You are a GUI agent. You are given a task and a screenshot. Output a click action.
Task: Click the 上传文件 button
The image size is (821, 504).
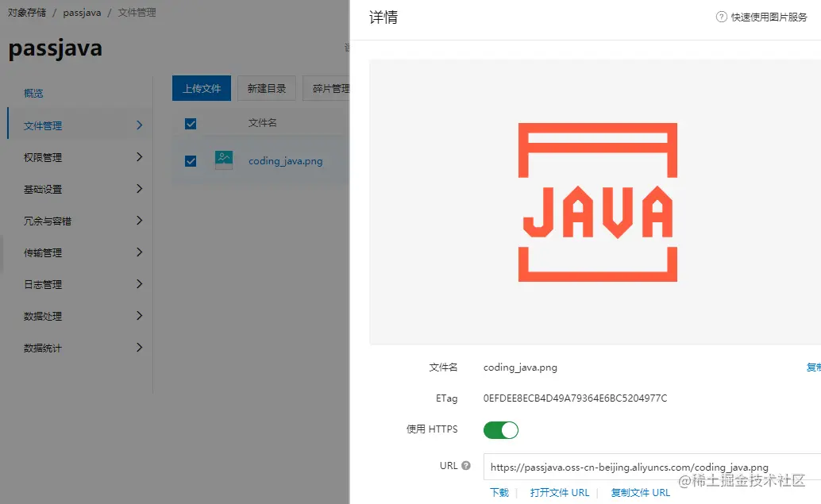click(202, 88)
